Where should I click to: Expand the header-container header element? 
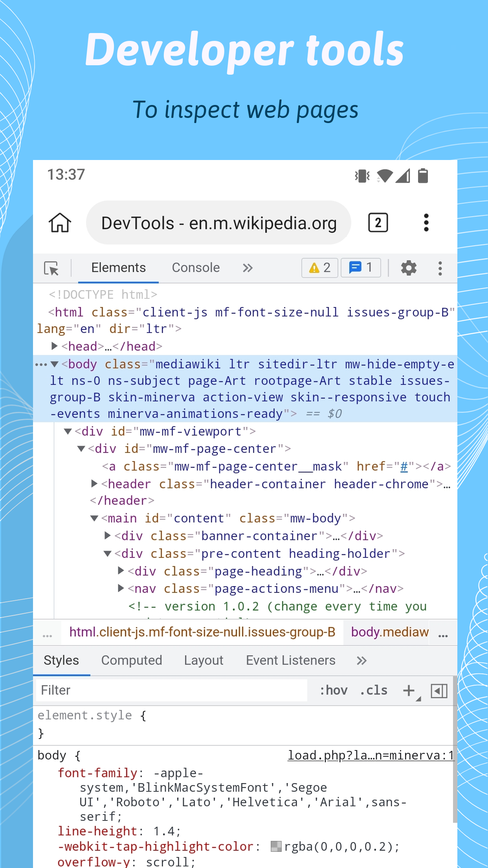pyautogui.click(x=94, y=484)
